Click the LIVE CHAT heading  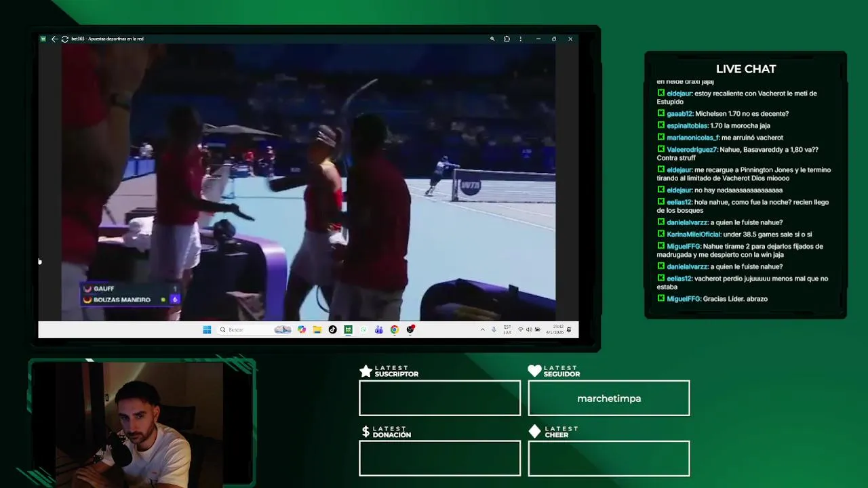click(x=746, y=69)
